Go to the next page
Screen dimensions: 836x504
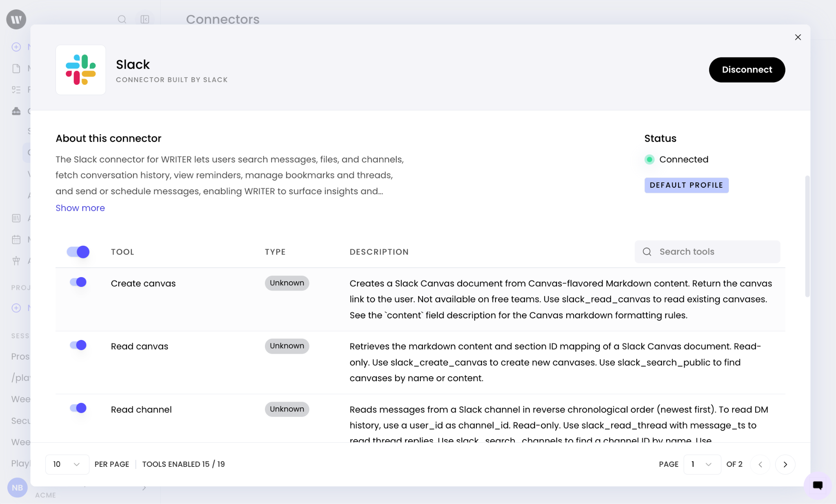pyautogui.click(x=785, y=464)
